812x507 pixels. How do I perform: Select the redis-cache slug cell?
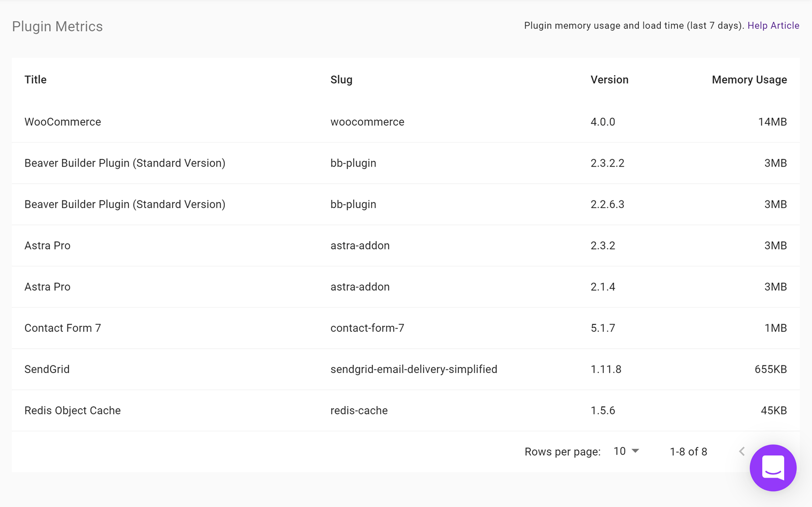359,411
